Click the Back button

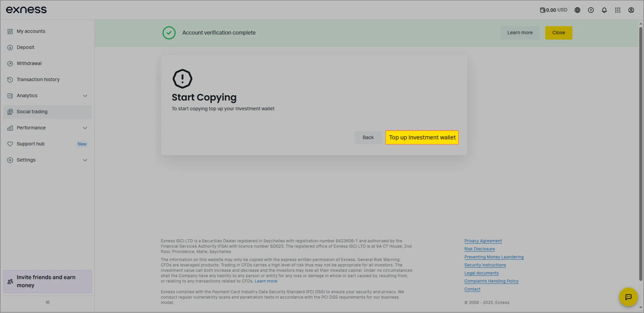tap(368, 137)
